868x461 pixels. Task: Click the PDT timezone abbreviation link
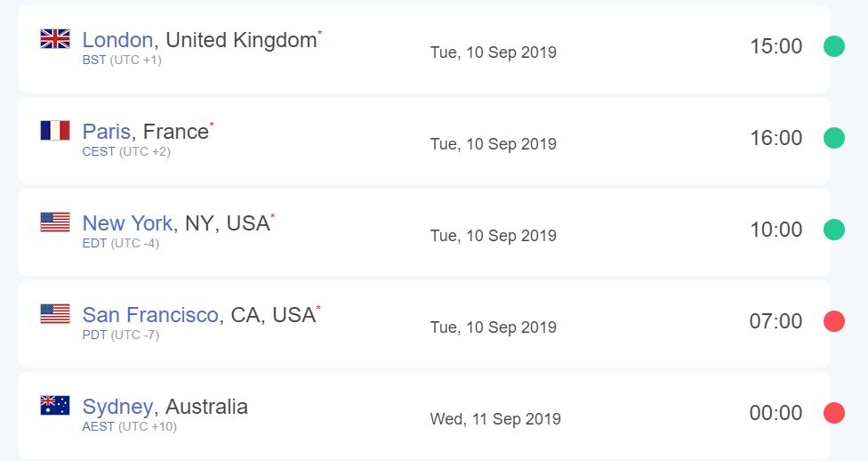click(x=94, y=336)
